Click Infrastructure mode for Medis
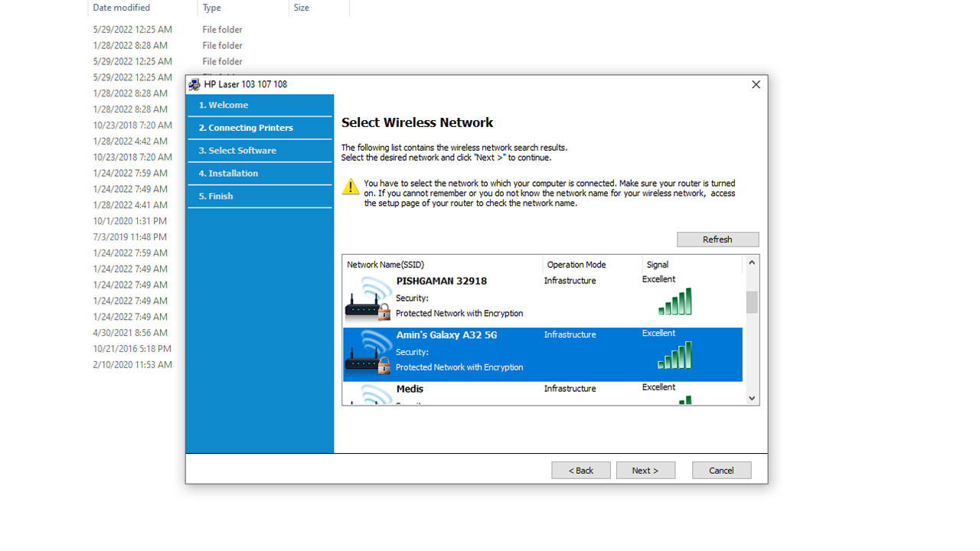 (x=570, y=389)
